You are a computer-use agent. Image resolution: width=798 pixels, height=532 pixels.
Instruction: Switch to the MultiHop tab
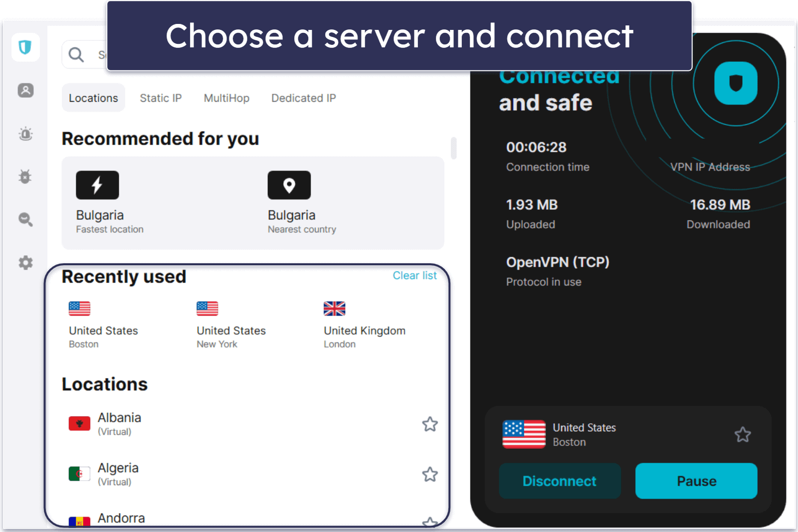[226, 98]
